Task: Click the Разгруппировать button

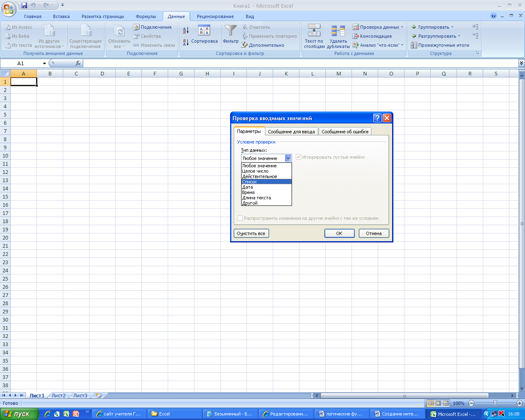Action: coord(436,36)
